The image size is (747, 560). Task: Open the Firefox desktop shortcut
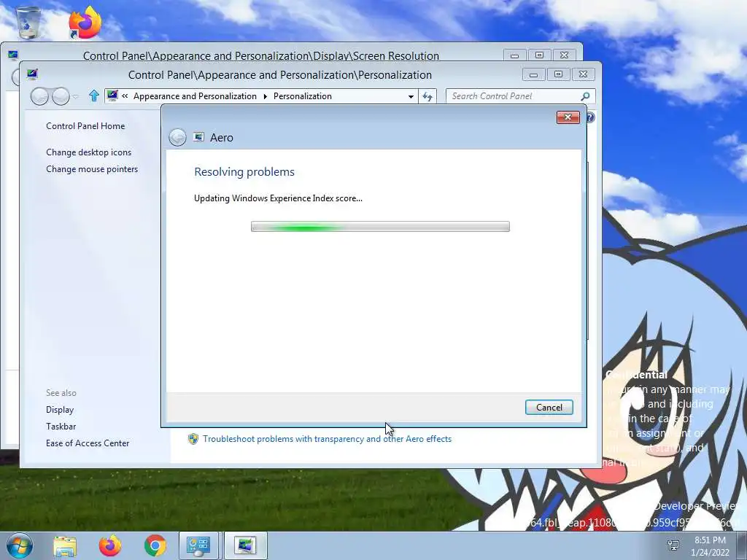(85, 23)
